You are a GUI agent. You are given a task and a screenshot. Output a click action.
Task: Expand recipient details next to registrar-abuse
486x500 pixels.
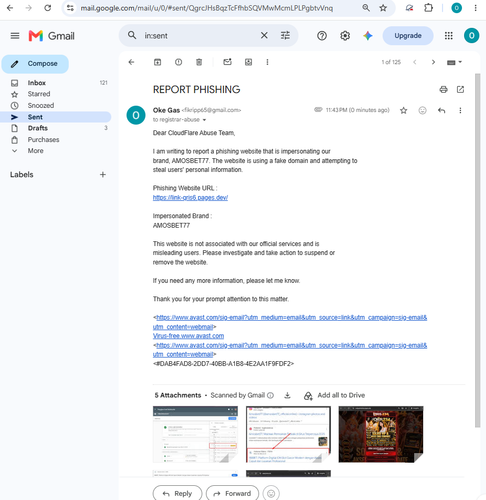pos(204,120)
